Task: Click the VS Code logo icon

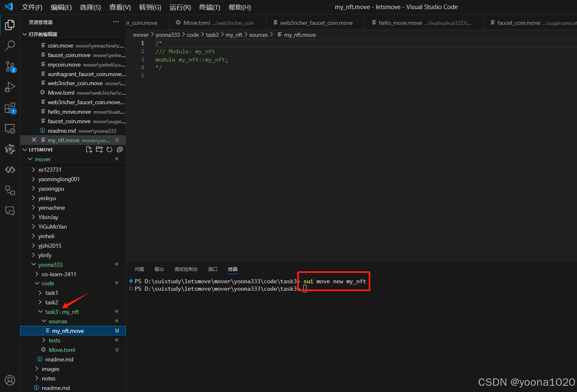Action: (x=9, y=7)
